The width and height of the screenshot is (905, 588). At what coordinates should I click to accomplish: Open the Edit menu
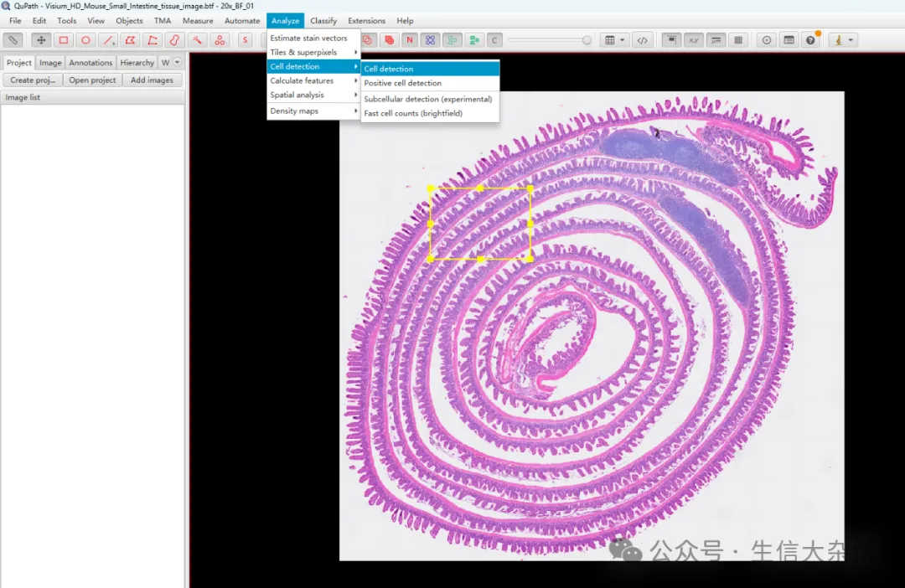point(39,20)
